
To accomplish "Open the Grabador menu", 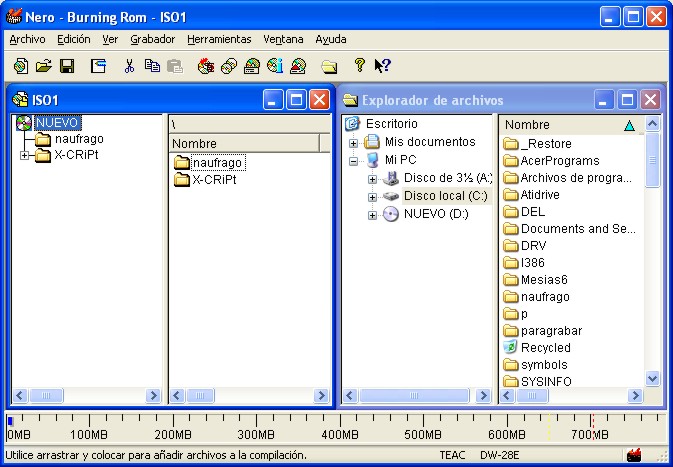I will click(x=152, y=39).
